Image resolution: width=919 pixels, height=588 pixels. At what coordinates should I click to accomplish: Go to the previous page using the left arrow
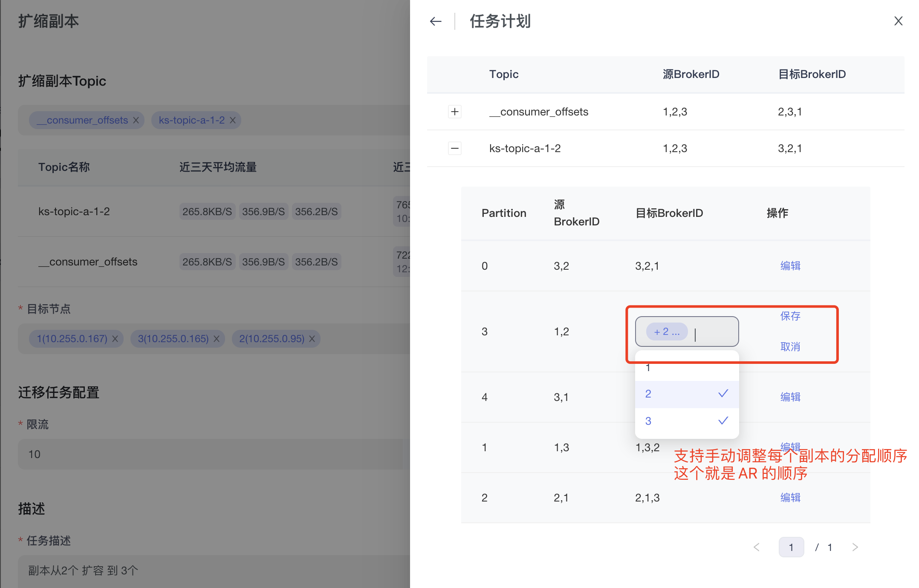tap(757, 547)
